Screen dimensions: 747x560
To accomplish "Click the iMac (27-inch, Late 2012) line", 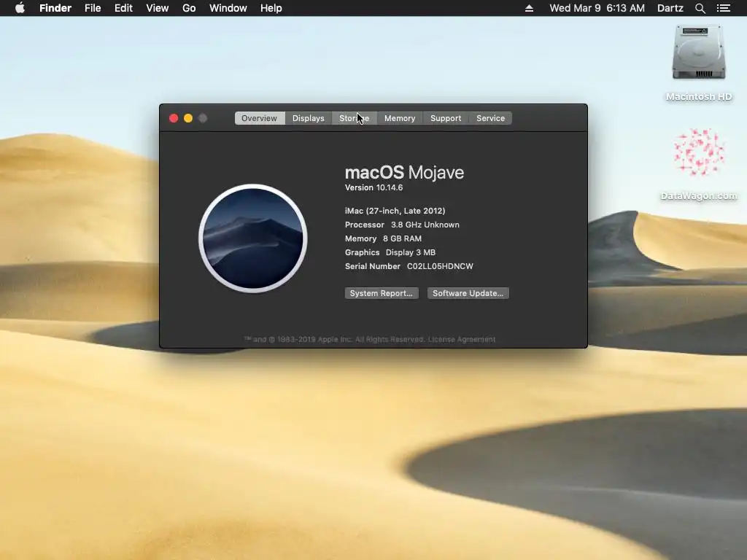I will pos(395,211).
